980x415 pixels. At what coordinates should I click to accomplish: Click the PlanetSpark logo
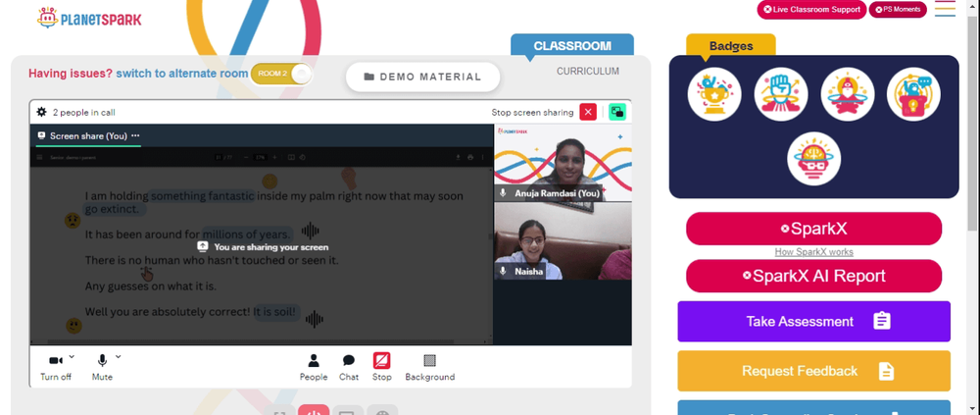tap(89, 19)
